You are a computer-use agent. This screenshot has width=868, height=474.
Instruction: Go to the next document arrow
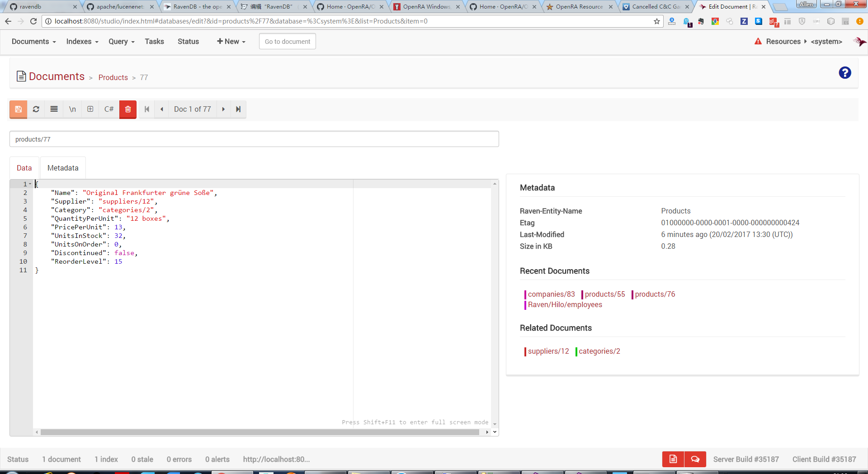223,109
